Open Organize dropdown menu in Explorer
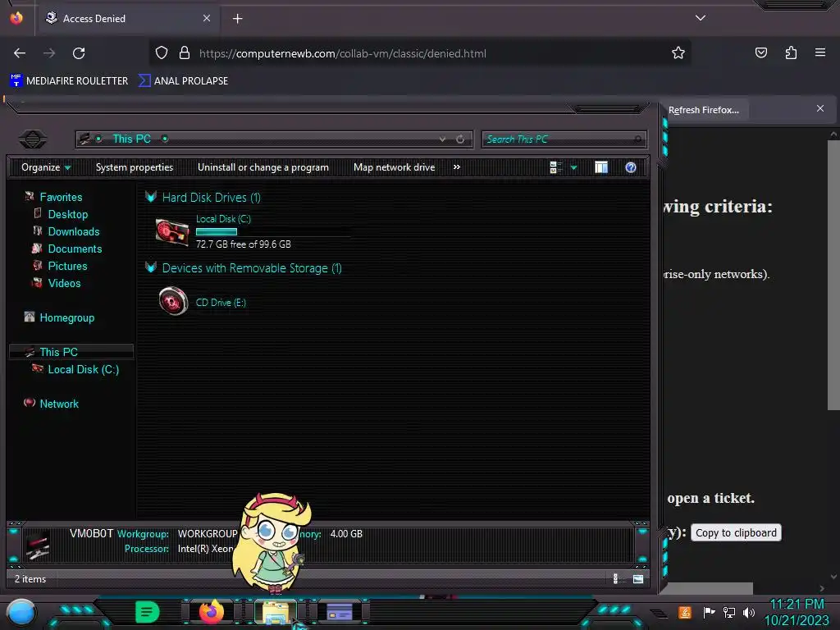This screenshot has height=630, width=840. tap(46, 167)
